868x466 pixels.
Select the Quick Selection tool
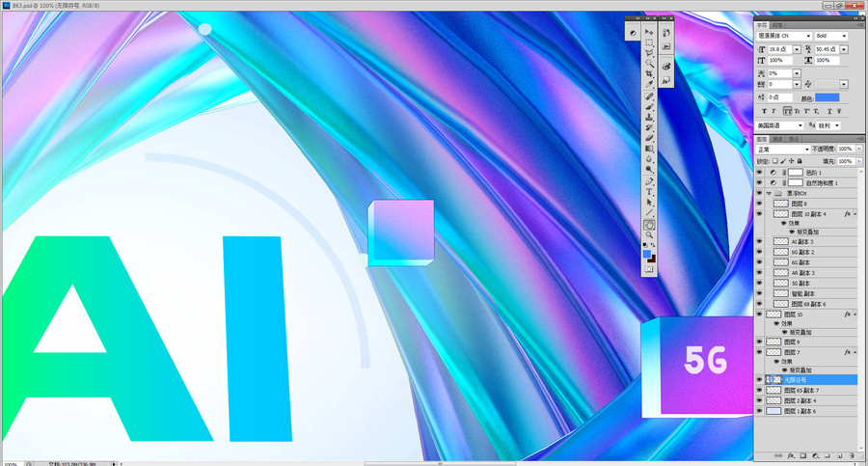click(649, 64)
